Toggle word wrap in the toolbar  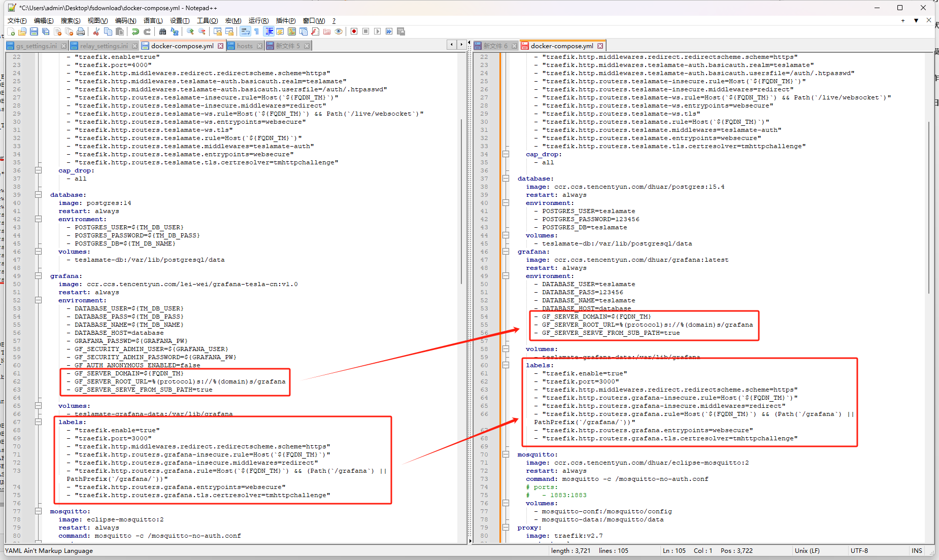coord(245,31)
